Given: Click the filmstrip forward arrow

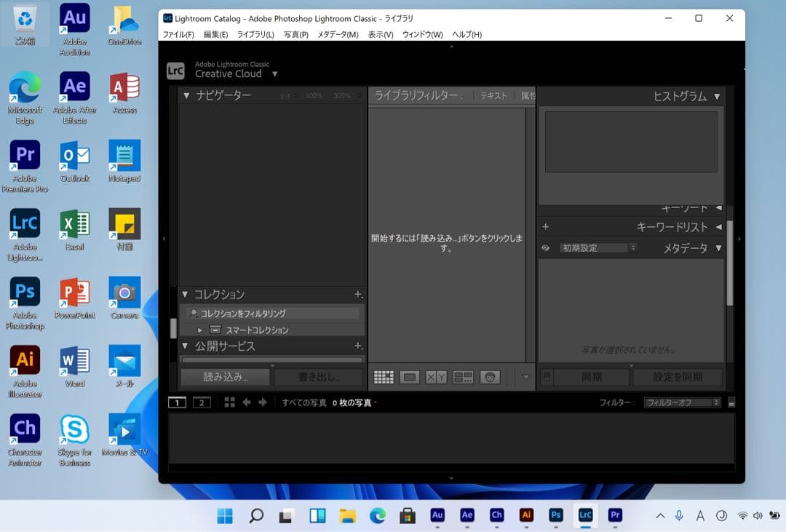Looking at the screenshot, I should coord(263,402).
